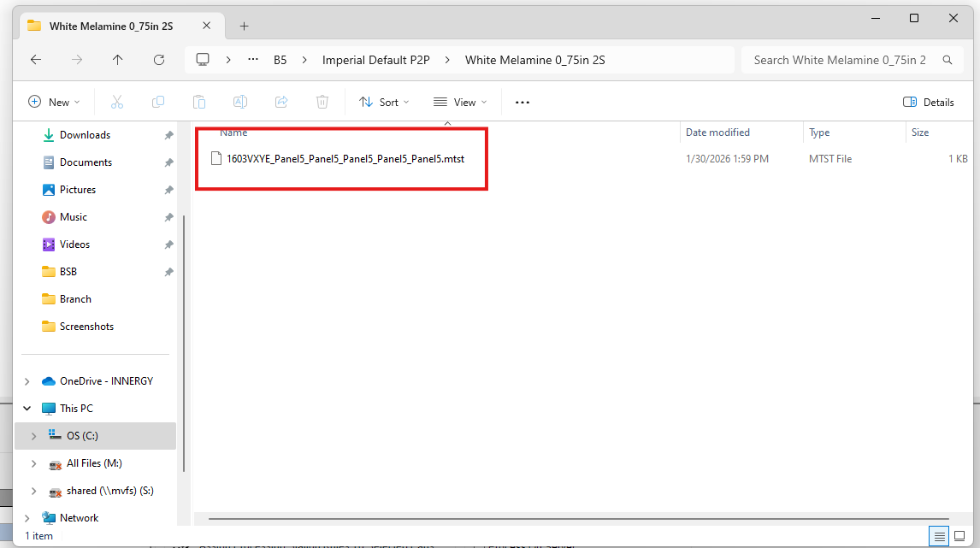Open the Downloads folder in sidebar

click(x=85, y=135)
